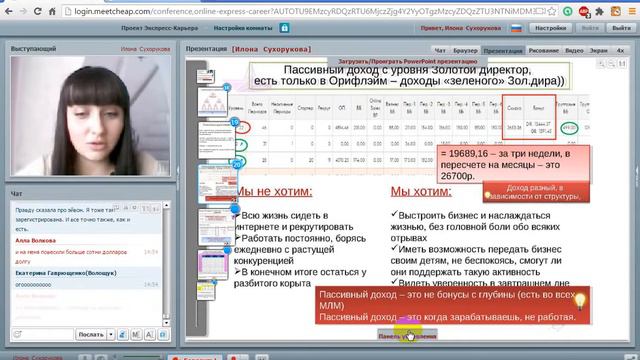Open the puzzle piece extension icon

600,11
